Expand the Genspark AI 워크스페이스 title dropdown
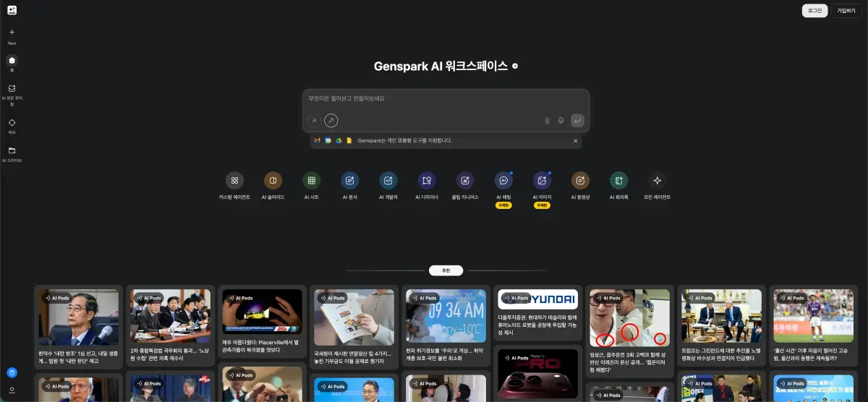868x402 pixels. click(515, 66)
